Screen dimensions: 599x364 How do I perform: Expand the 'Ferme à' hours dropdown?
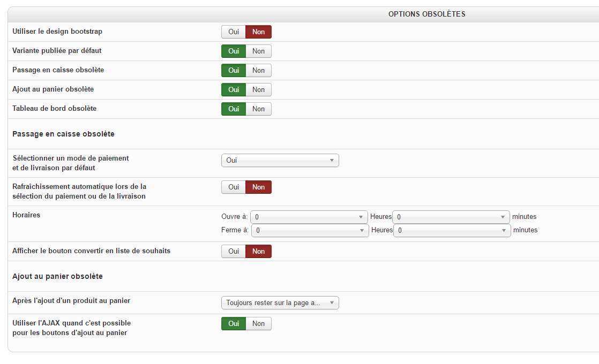[309, 230]
